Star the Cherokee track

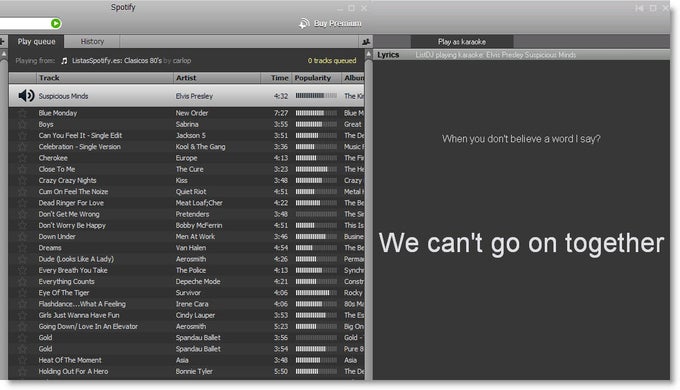[x=22, y=158]
